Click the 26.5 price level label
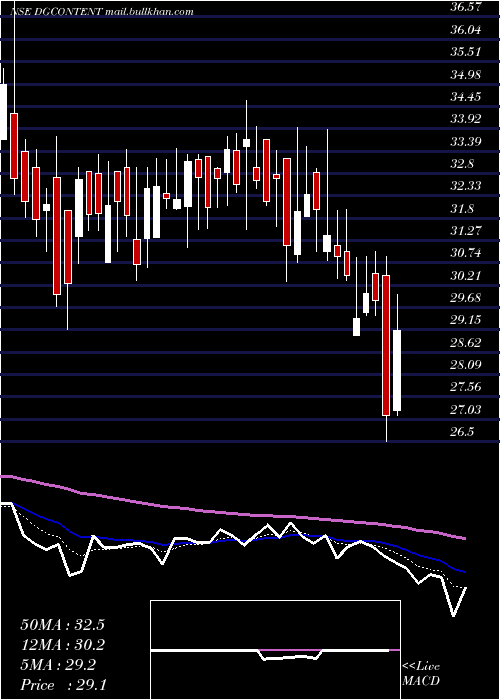Screen dimensions: 500x700 (462, 432)
